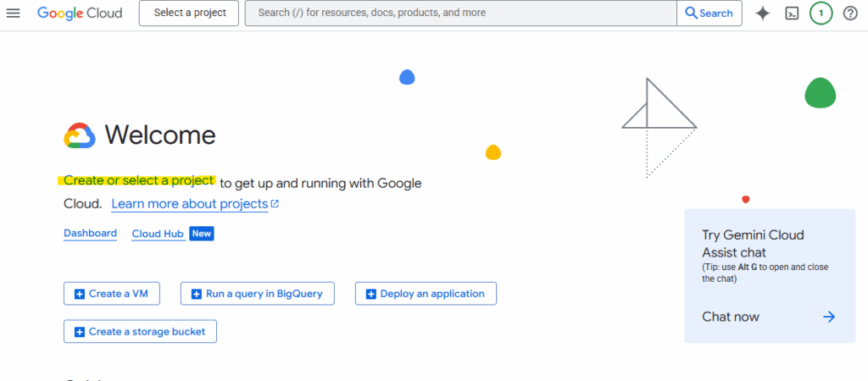Go to Cloud Hub
868x381 pixels.
(x=158, y=234)
